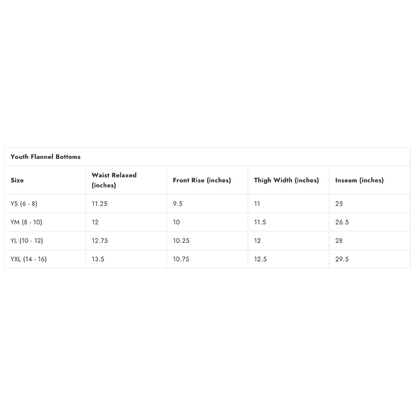Select the 10.75 front rise value
This screenshot has height=416, width=416.
pyautogui.click(x=181, y=259)
